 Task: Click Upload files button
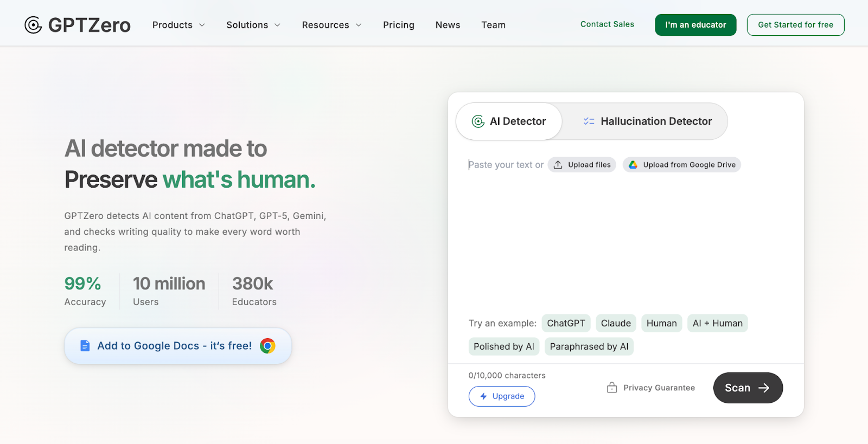tap(582, 165)
